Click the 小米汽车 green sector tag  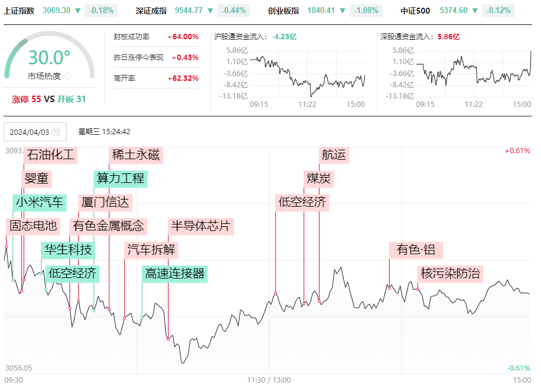coord(40,203)
